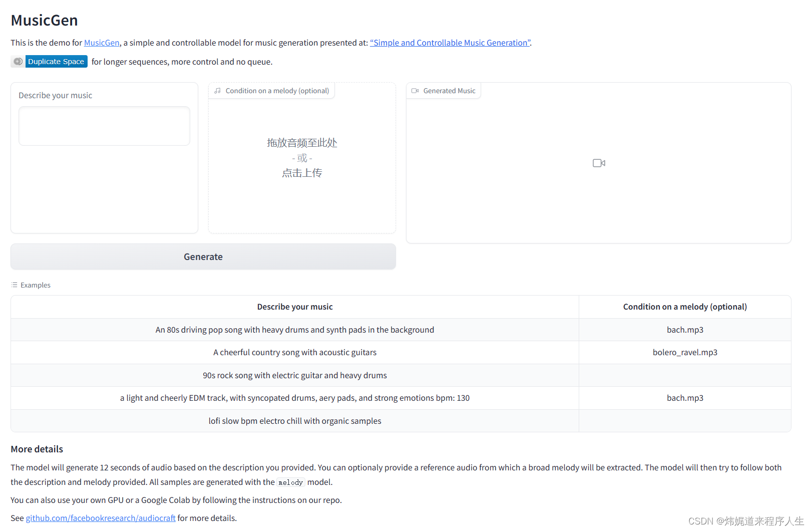Click the music note icon on the melody panel
The width and height of the screenshot is (812, 531).
217,91
